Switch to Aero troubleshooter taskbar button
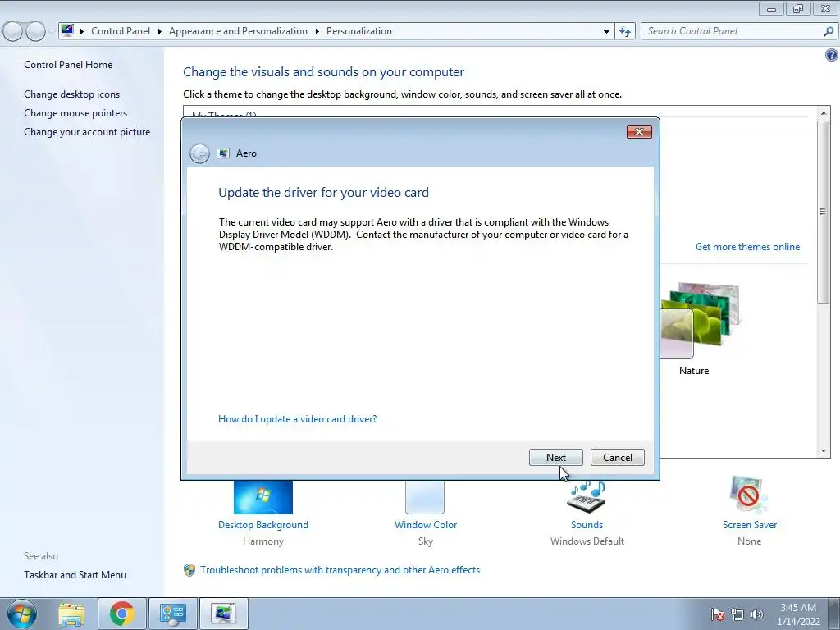This screenshot has width=840, height=630. [x=223, y=614]
